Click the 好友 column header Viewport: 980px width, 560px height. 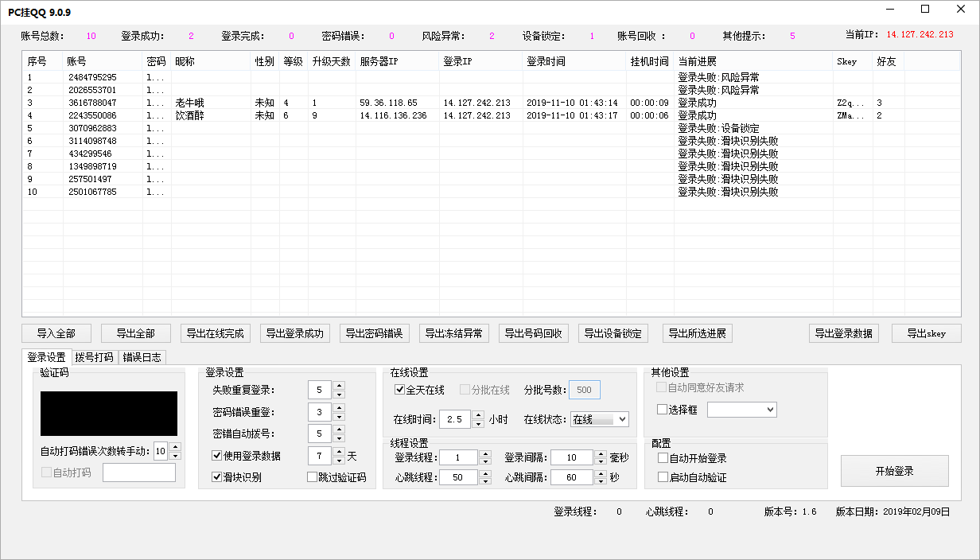(889, 61)
